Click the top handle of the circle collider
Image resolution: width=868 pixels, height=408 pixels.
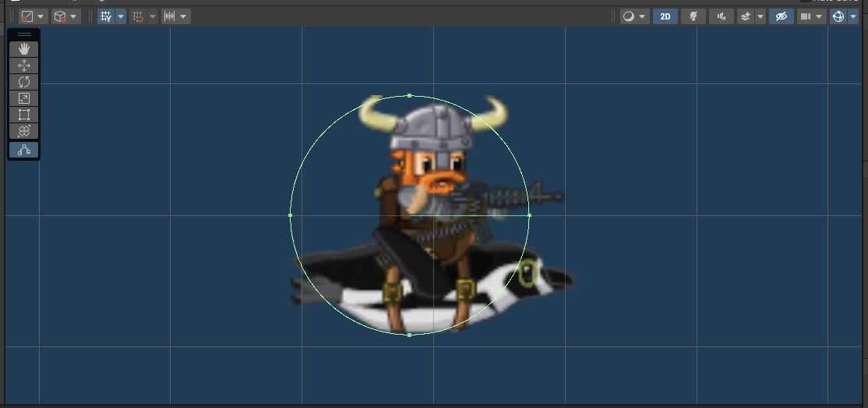[410, 96]
